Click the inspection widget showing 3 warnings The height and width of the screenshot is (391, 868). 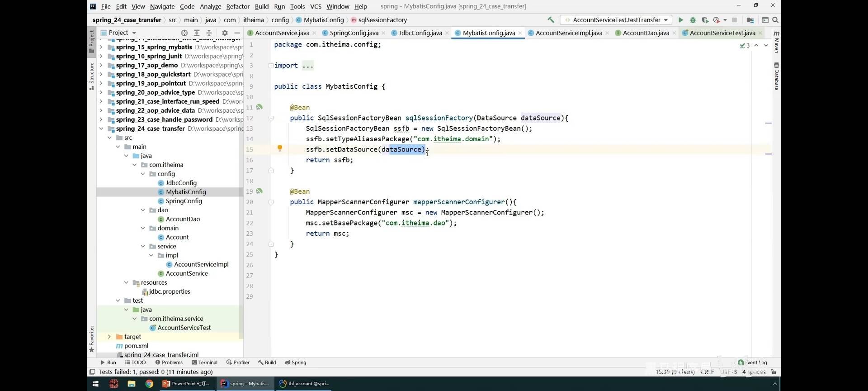click(745, 45)
